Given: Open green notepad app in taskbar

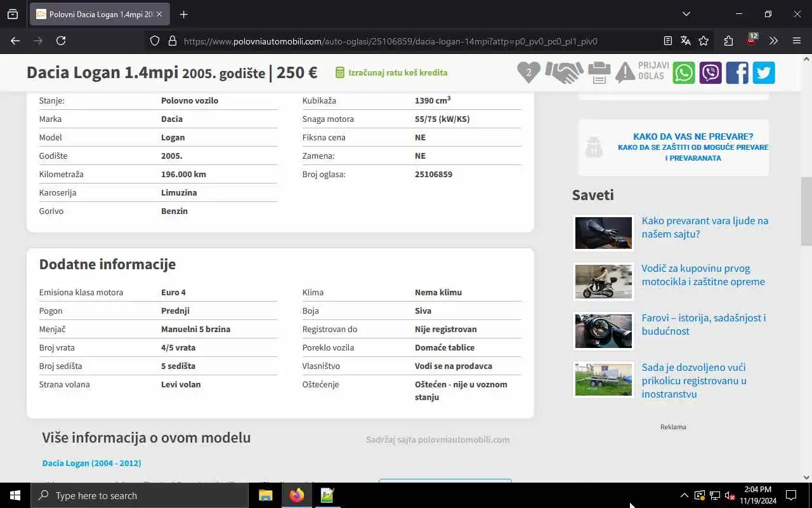Looking at the screenshot, I should tap(327, 495).
